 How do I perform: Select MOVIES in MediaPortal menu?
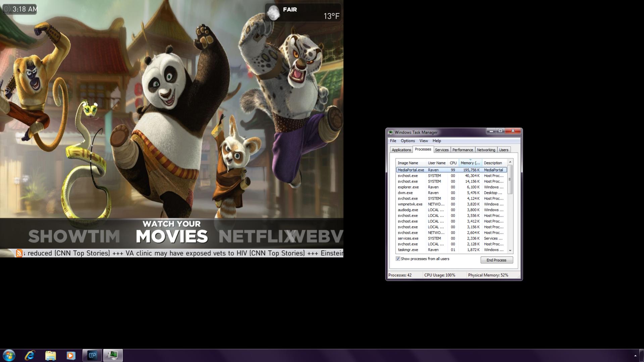172,236
